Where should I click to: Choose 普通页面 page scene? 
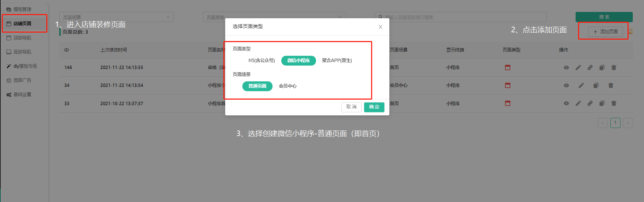tap(257, 86)
